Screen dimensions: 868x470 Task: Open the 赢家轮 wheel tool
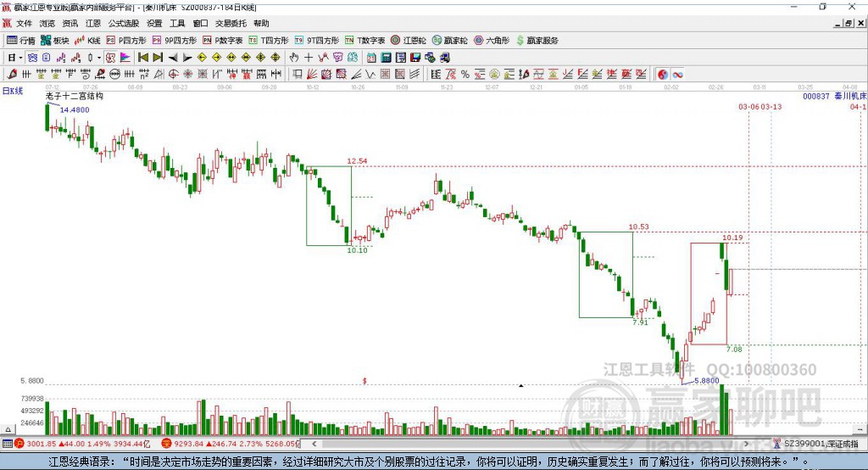[450, 41]
